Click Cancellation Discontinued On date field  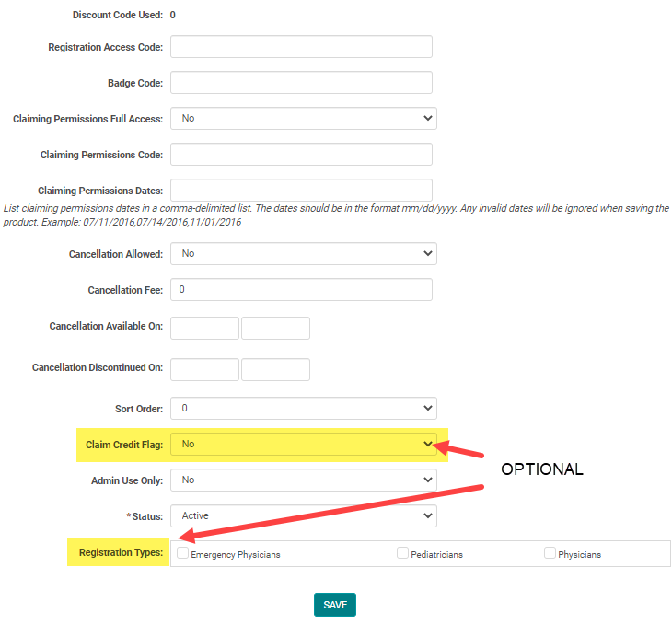click(204, 369)
